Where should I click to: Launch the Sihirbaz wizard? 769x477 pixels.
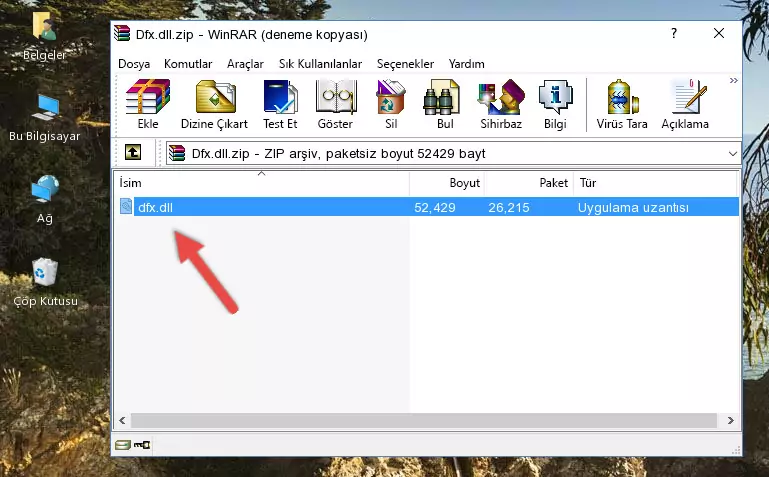point(501,104)
